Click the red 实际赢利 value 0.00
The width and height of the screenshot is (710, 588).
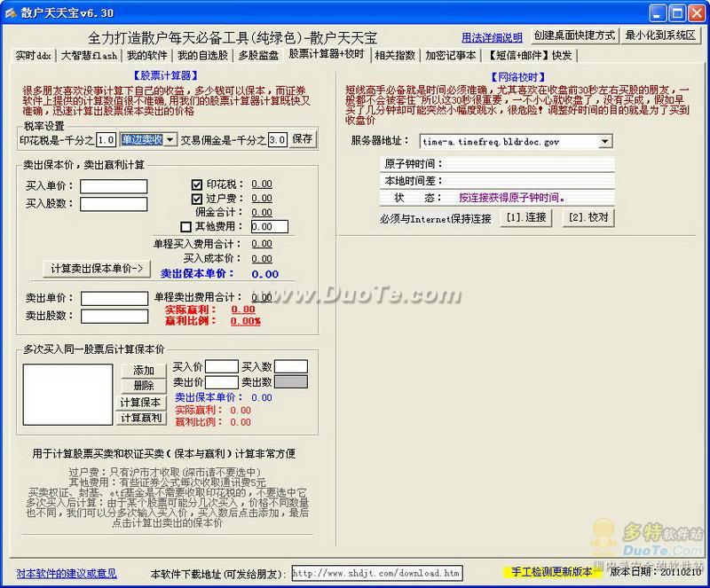click(x=243, y=310)
